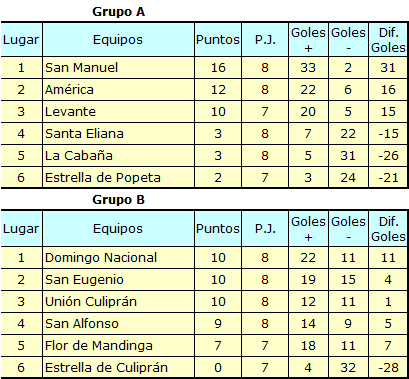Viewport: 409px width, 379px height.
Task: Click the Puntos header in Grupo A
Action: pyautogui.click(x=218, y=40)
